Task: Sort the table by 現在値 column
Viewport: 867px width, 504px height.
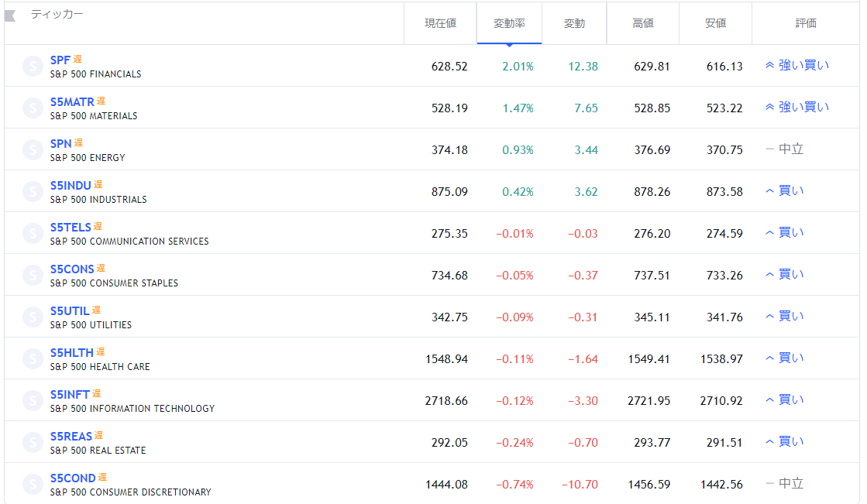Action: 440,23
